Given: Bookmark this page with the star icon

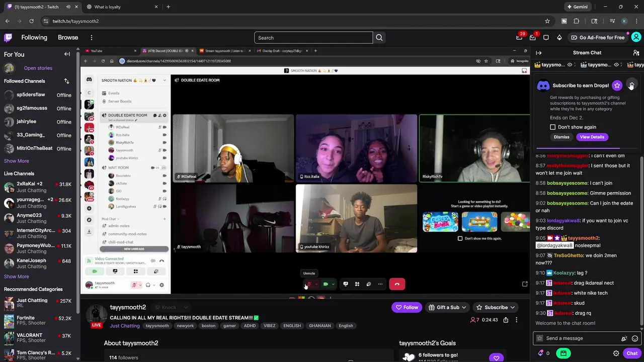Looking at the screenshot, I should click(547, 21).
